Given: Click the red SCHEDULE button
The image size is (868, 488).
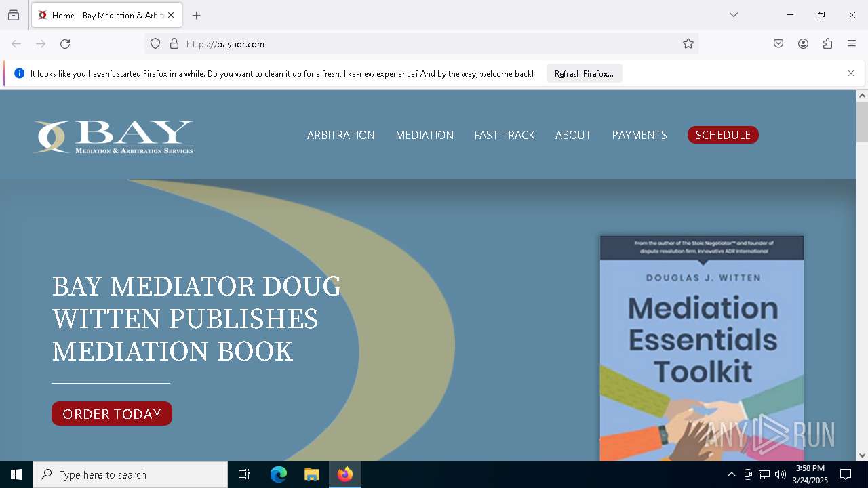Looking at the screenshot, I should click(x=723, y=135).
